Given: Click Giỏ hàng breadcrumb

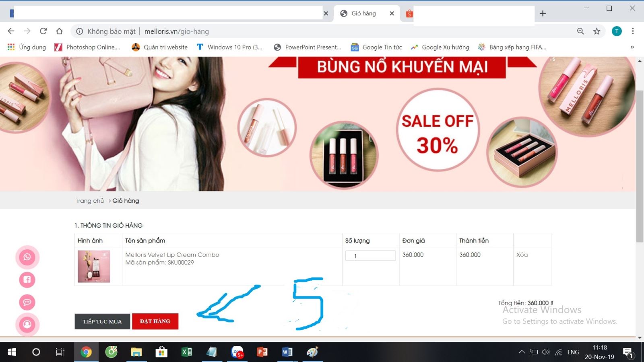Looking at the screenshot, I should (126, 201).
